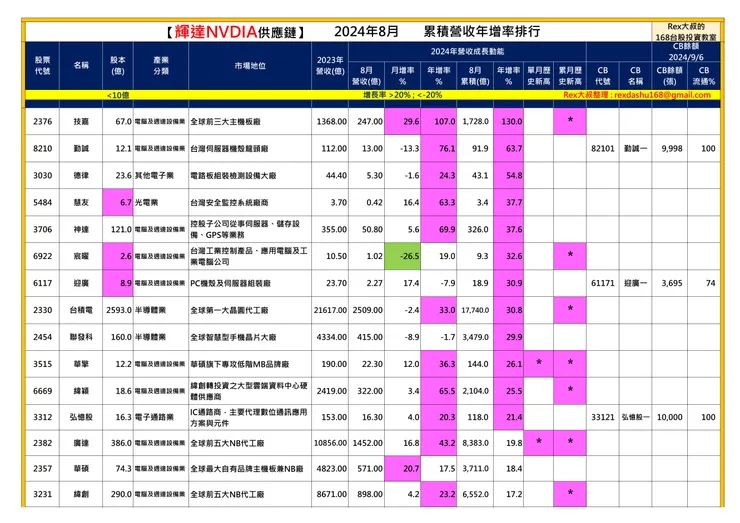The height and width of the screenshot is (523, 740).
Task: Select the 全球智慧型手機晶片大廠 description
Action: [x=233, y=337]
